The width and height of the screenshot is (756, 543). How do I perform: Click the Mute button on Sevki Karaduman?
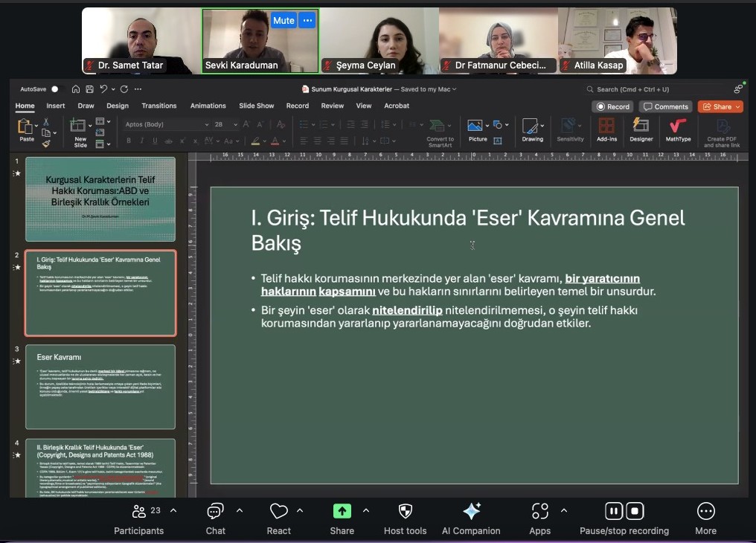tap(283, 21)
